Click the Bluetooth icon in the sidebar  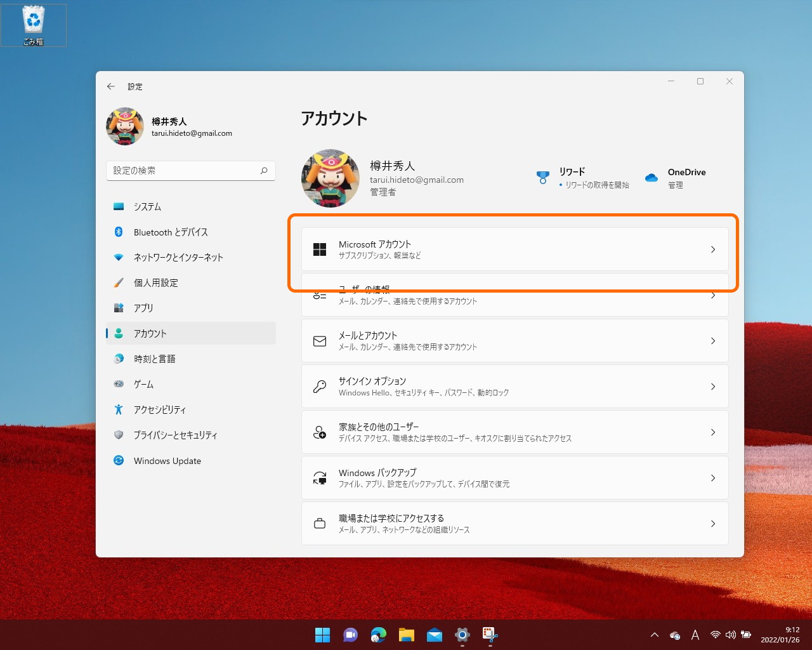[119, 232]
